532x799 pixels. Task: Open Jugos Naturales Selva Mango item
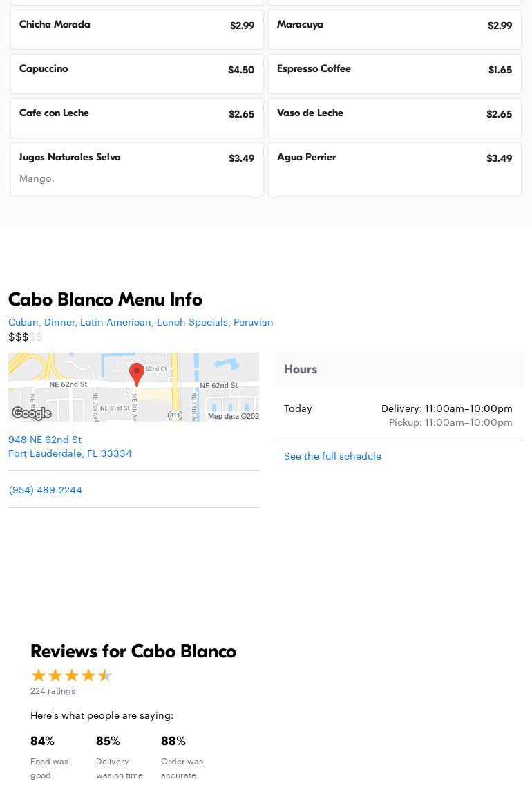click(x=137, y=169)
